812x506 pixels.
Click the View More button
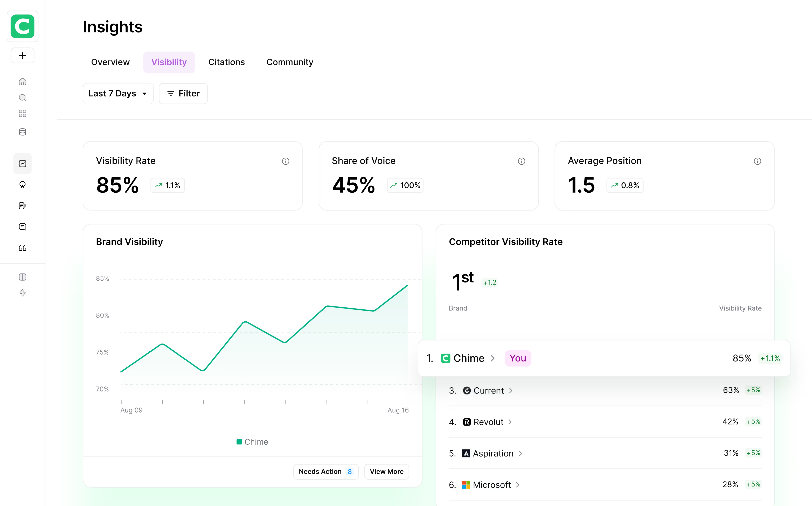(x=387, y=472)
